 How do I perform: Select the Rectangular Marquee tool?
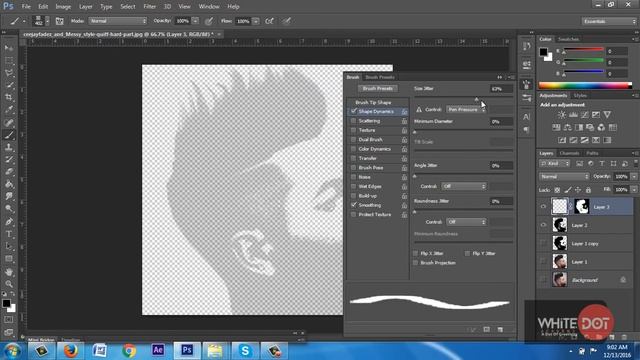pyautogui.click(x=9, y=60)
